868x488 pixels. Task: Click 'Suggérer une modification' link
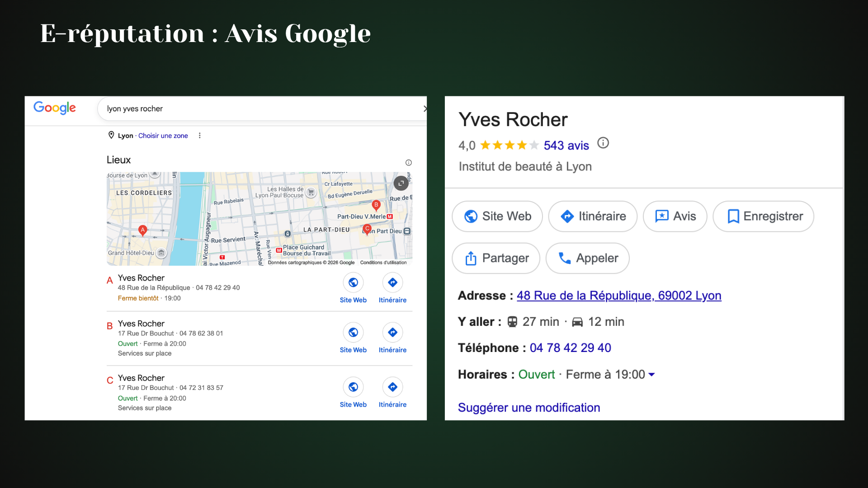click(529, 408)
